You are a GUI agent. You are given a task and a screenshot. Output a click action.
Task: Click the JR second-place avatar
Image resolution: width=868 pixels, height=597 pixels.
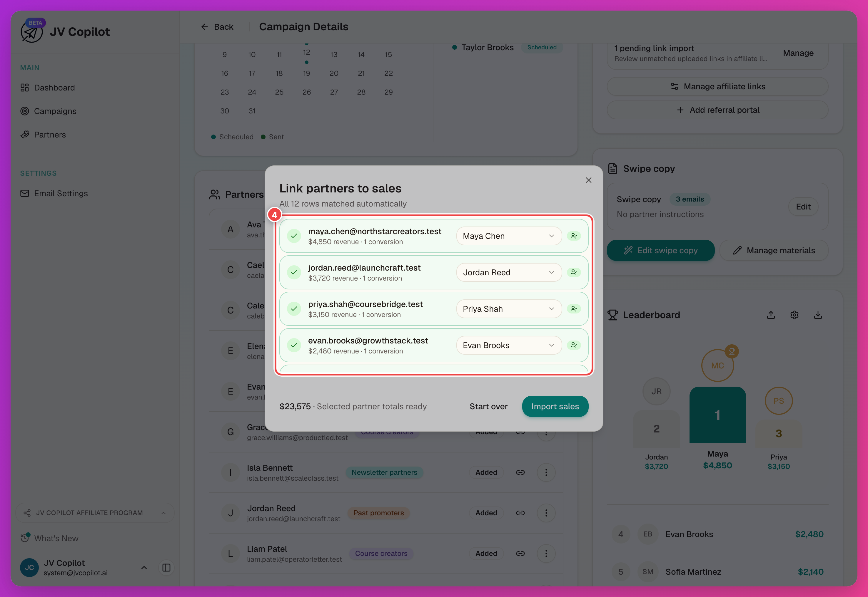point(656,391)
